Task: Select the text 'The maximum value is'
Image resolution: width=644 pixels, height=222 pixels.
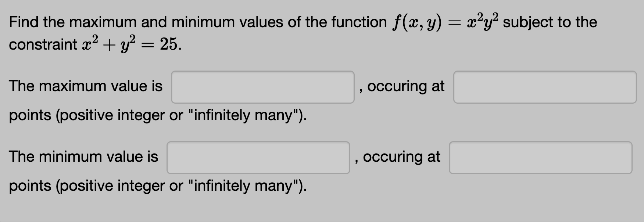Action: (86, 86)
